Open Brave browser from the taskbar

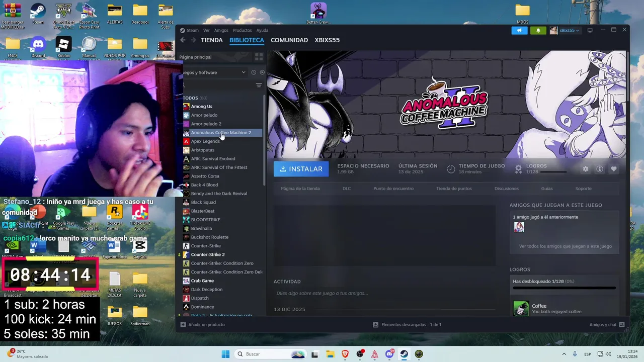[345, 354]
